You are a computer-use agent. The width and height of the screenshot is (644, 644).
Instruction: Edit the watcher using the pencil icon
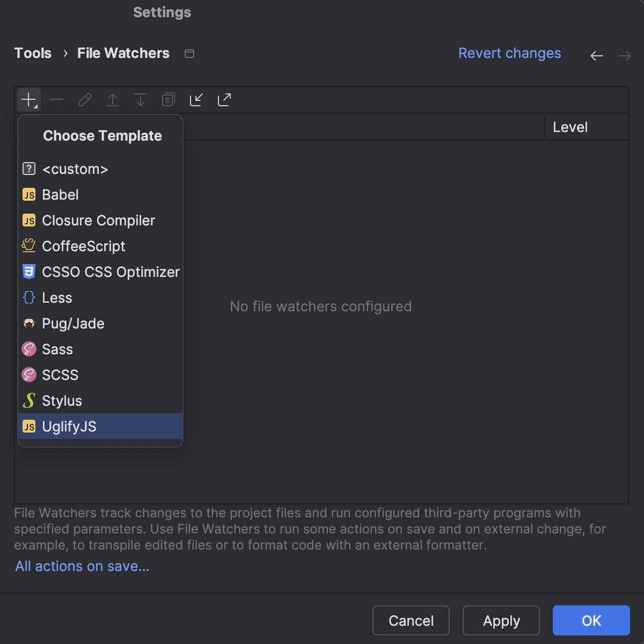tap(84, 99)
